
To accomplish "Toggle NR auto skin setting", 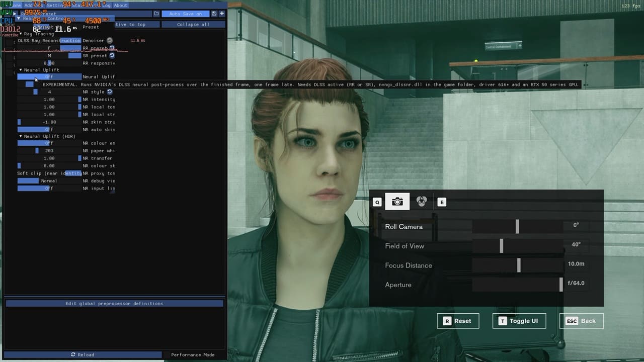I will (x=49, y=130).
